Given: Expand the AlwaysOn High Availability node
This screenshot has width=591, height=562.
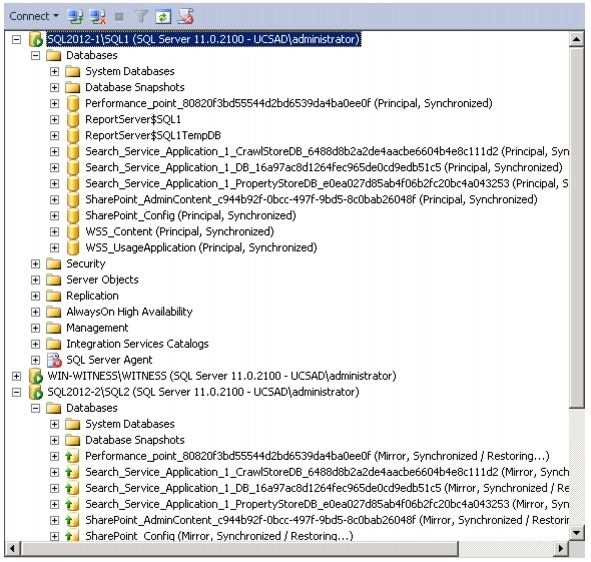Looking at the screenshot, I should click(35, 312).
